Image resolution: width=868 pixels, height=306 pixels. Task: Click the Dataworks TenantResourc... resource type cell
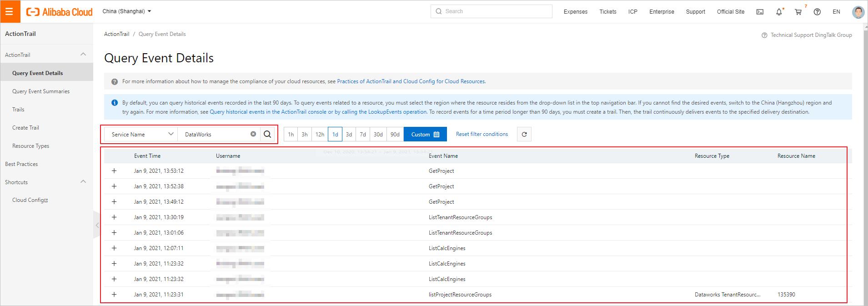point(728,295)
